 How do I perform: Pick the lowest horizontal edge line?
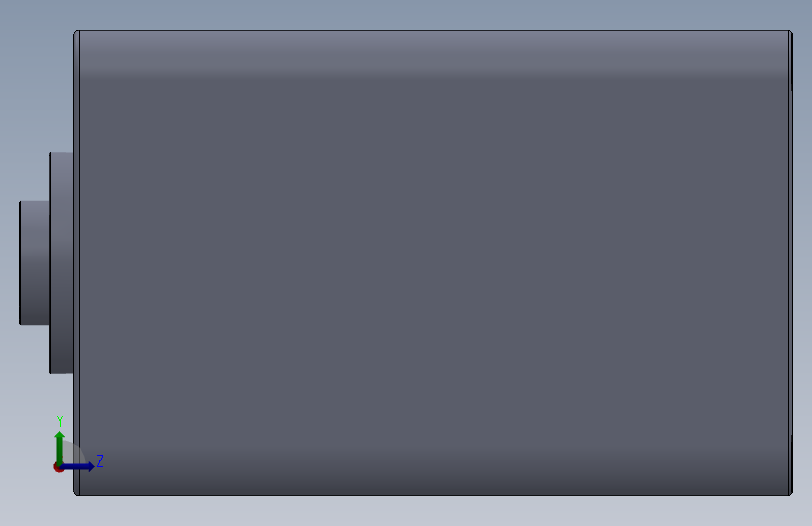coord(433,495)
